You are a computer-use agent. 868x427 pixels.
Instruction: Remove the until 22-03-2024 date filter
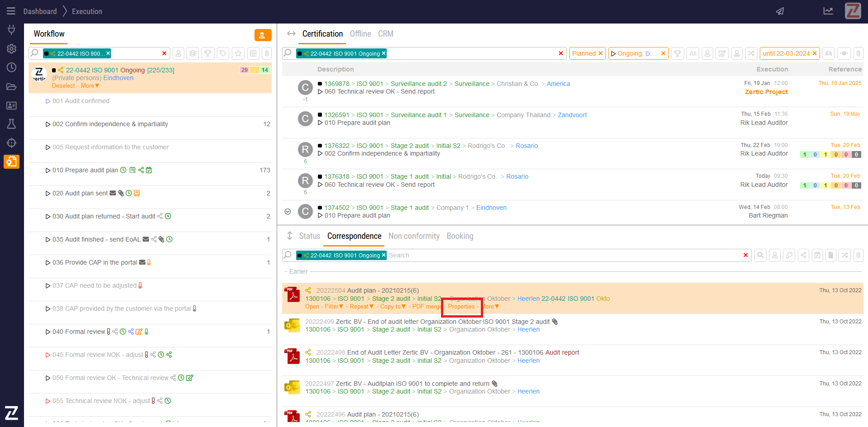click(815, 53)
